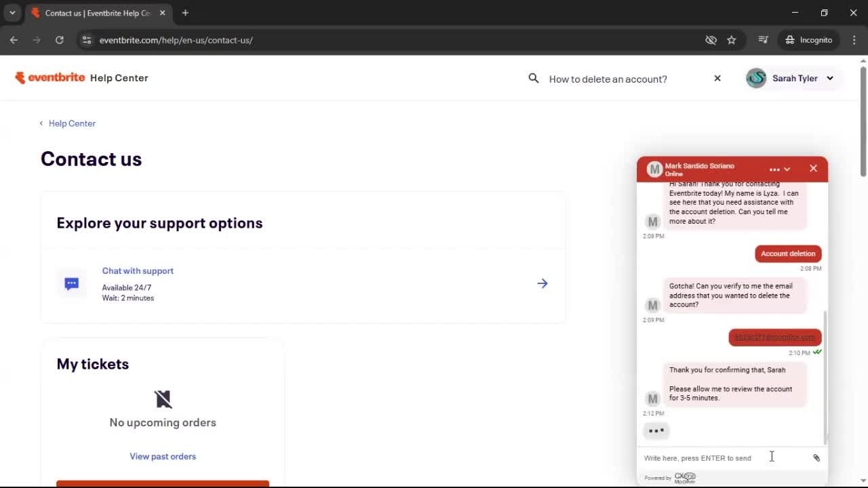This screenshot has width=868, height=488.
Task: Bookmark this page with star icon
Action: pyautogui.click(x=732, y=40)
